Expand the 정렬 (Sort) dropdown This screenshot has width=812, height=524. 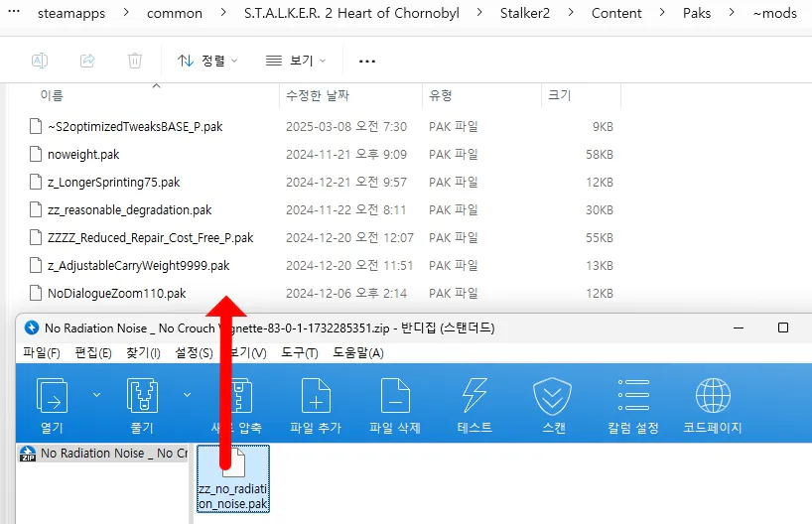(x=207, y=61)
